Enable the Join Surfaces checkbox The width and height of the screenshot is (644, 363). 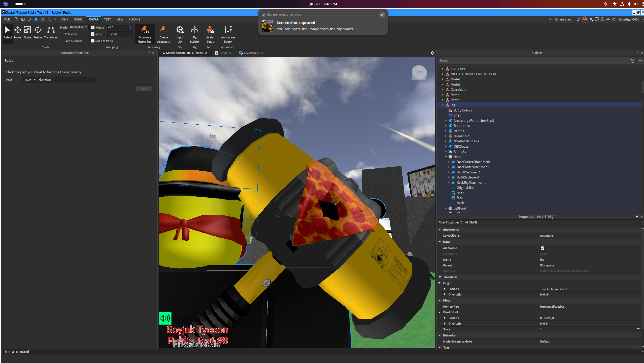coord(62,41)
